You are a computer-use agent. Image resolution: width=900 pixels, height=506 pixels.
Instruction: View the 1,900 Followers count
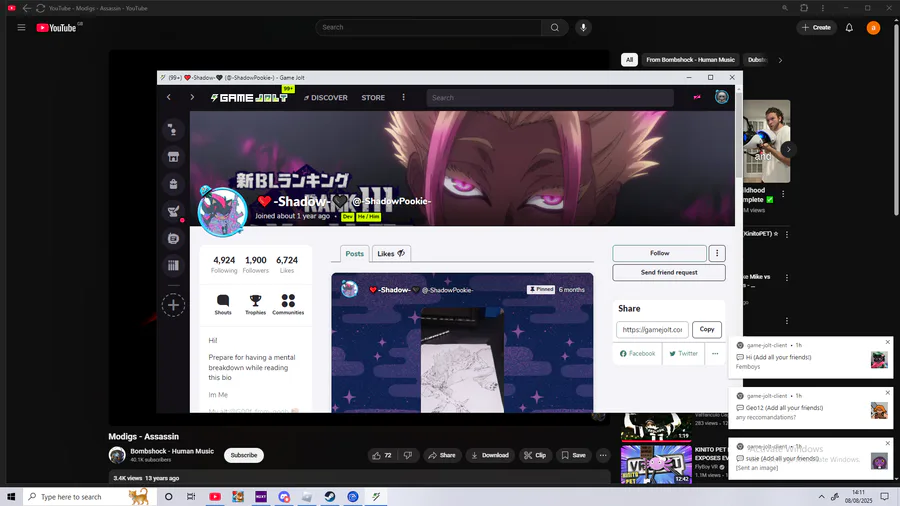pos(255,264)
